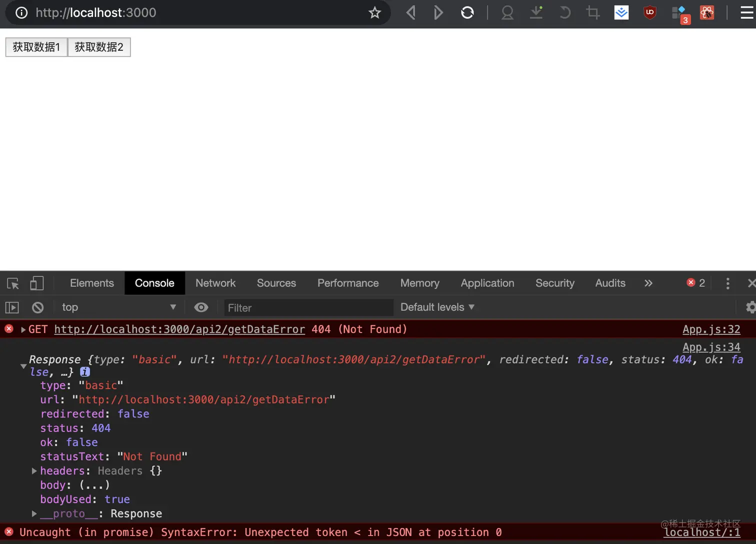Select the statusText: "Not Found" line
Image resolution: width=756 pixels, height=544 pixels.
(x=113, y=456)
